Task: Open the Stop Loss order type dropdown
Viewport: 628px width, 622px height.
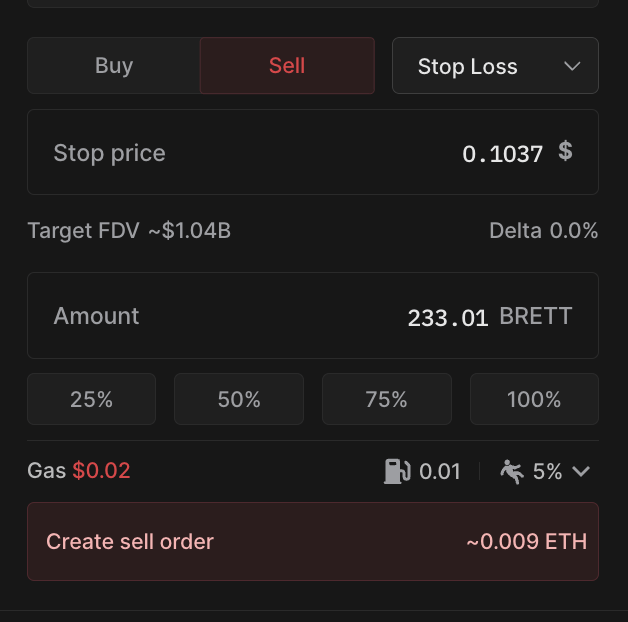Action: (495, 67)
